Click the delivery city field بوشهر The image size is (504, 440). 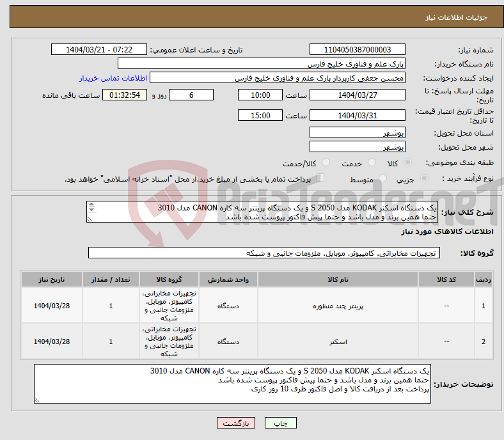(x=357, y=146)
